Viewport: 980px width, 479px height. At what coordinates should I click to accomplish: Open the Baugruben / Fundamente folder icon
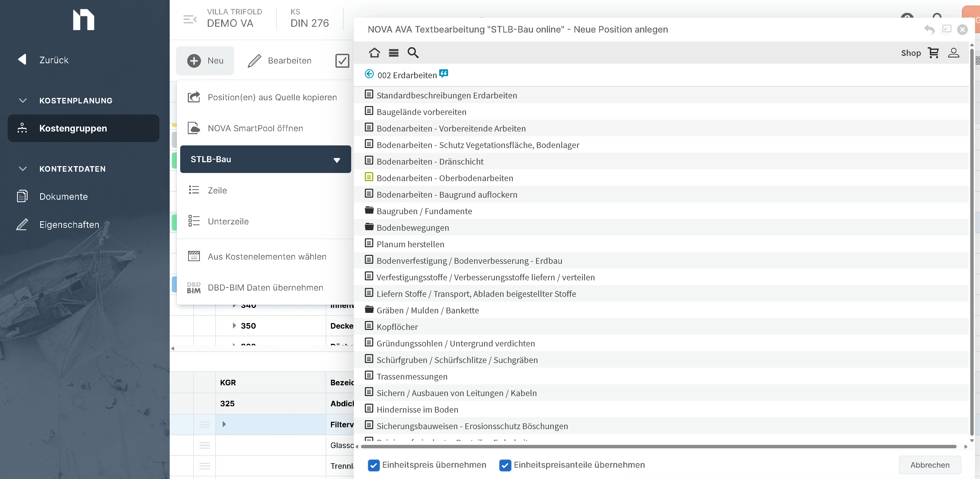[369, 210]
